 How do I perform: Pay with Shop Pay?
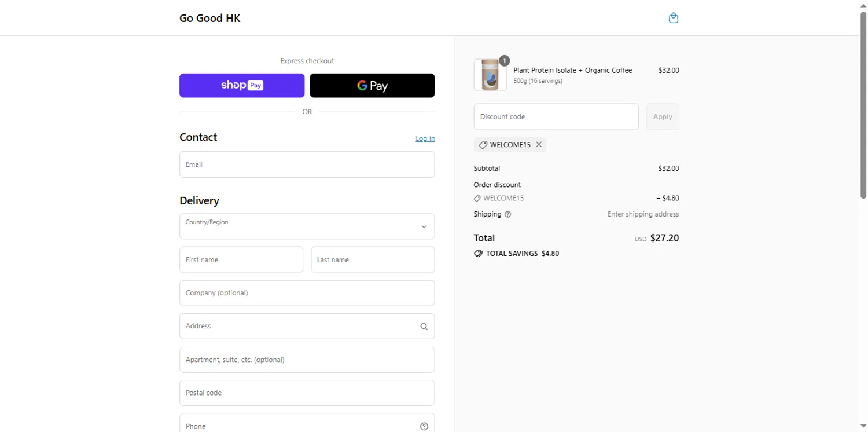pyautogui.click(x=242, y=86)
